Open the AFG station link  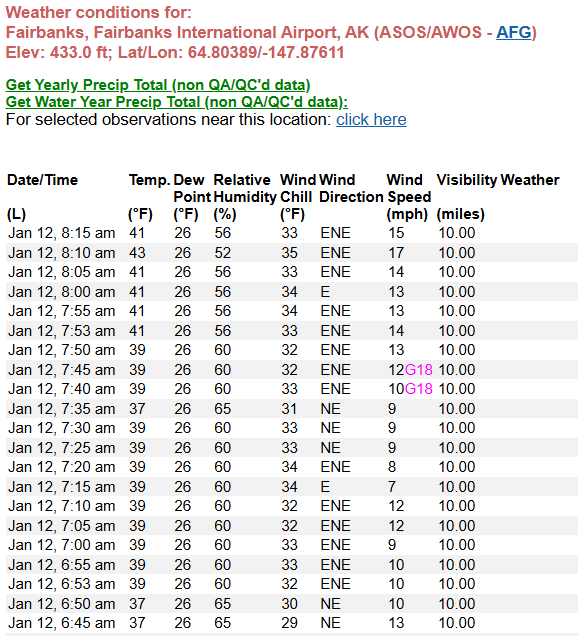514,32
